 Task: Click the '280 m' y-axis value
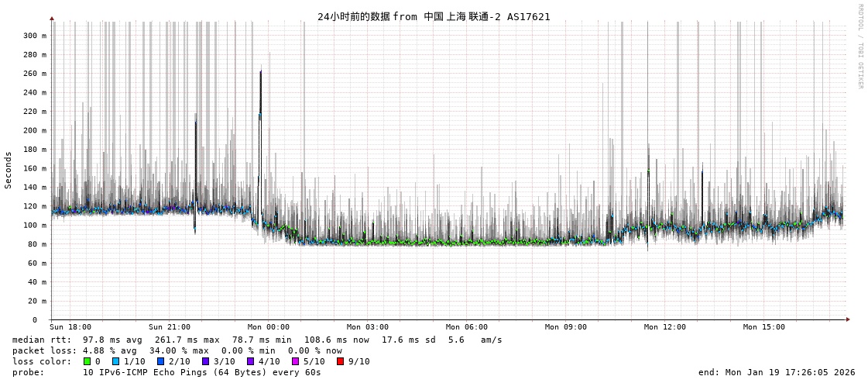point(34,54)
